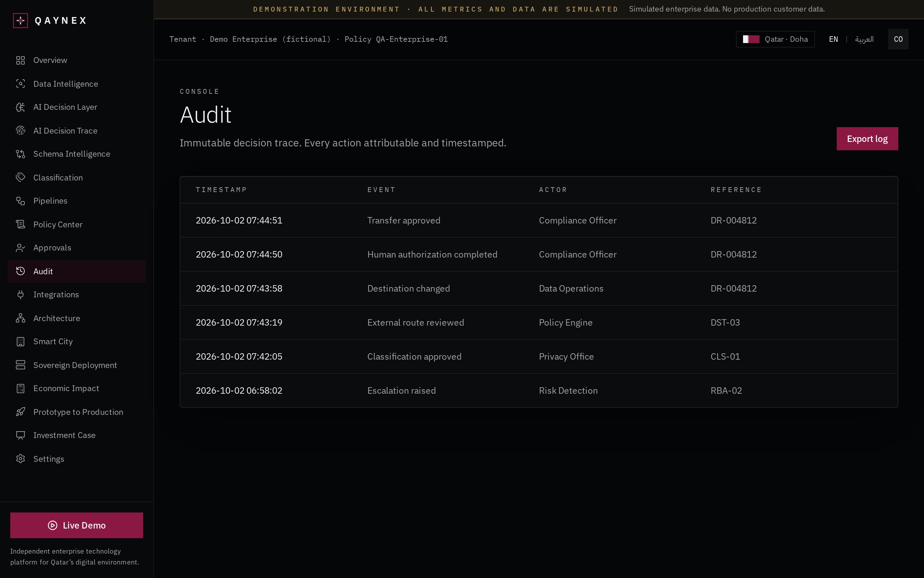Navigate to Approvals label in sidebar
The image size is (924, 578).
click(52, 248)
